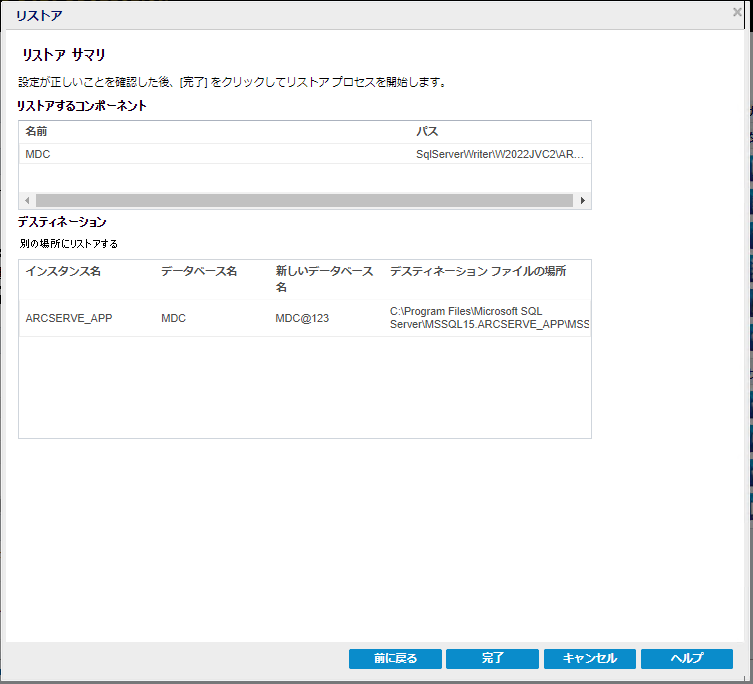
Task: Select the ARCSERVE_APP instance cell
Action: tap(69, 318)
